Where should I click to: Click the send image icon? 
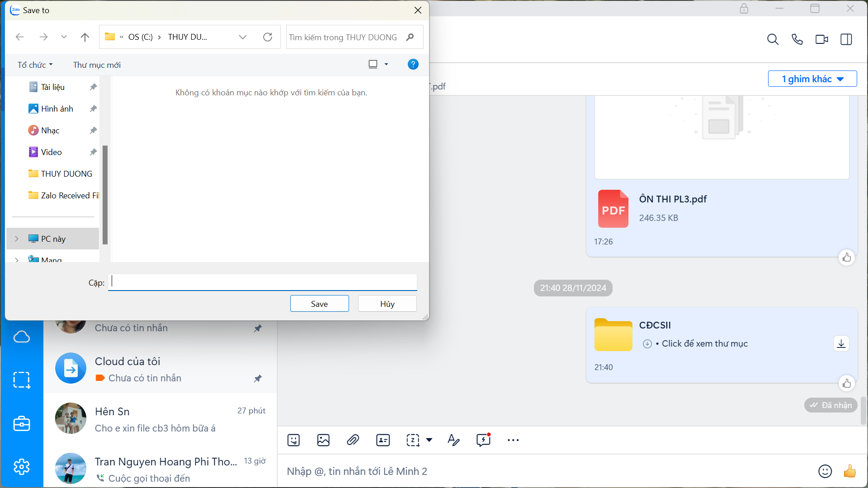coord(323,440)
